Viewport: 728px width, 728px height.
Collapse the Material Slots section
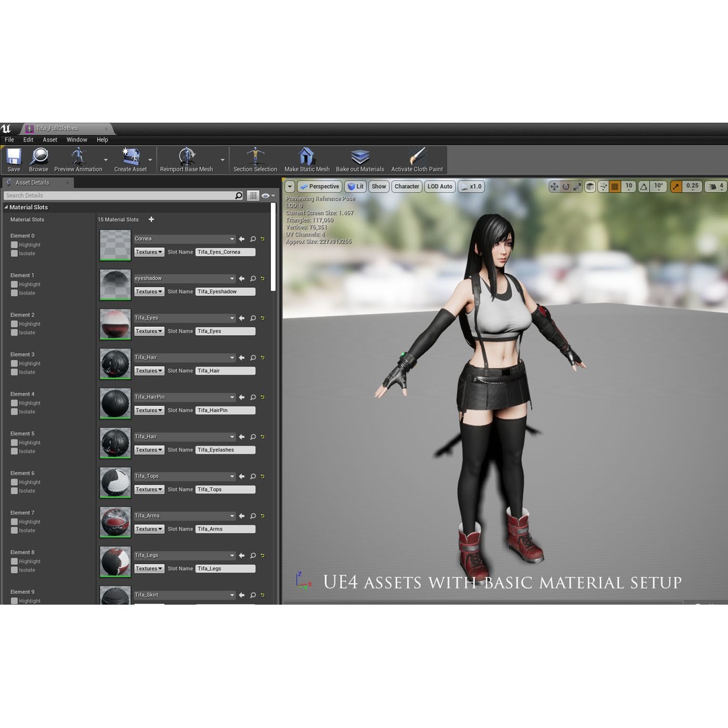(6, 207)
